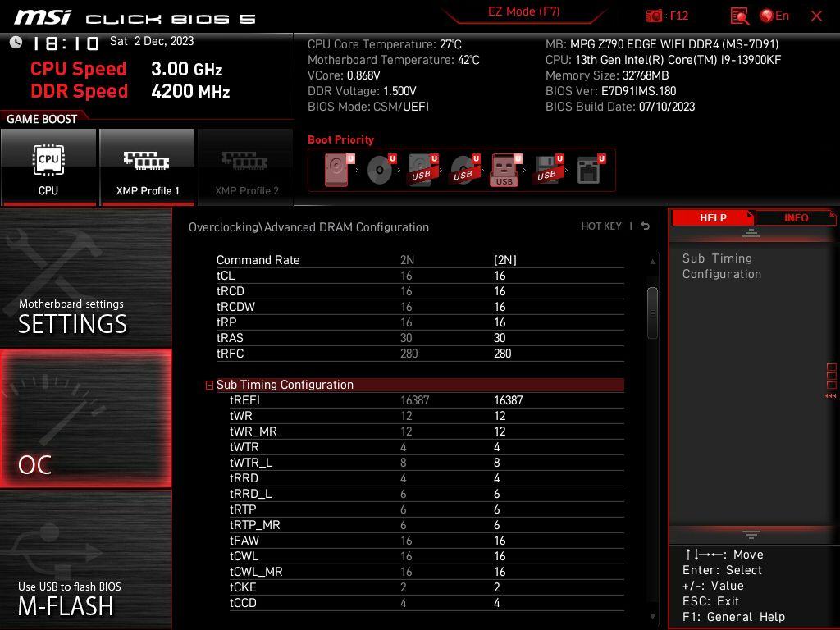Viewport: 840px width, 630px height.
Task: Click the scroll up arrow of settings list
Action: pos(652,262)
